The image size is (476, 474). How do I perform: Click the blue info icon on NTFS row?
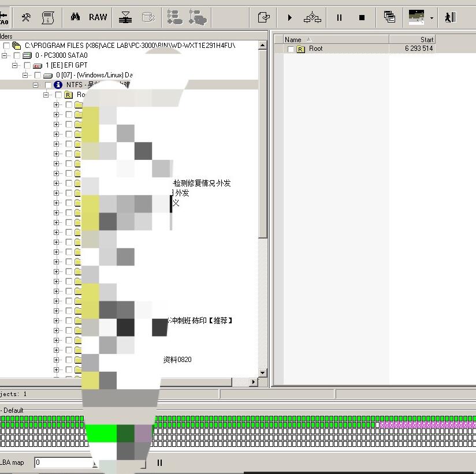[58, 85]
